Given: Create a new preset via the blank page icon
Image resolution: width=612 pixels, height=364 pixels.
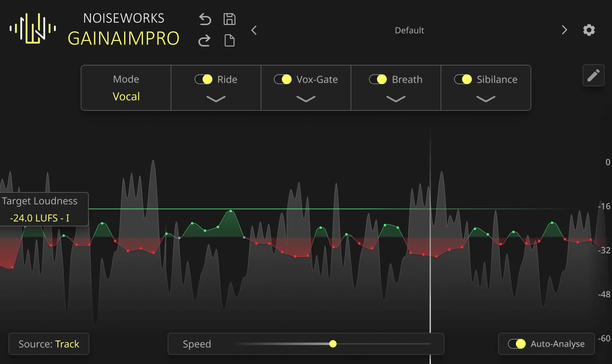Looking at the screenshot, I should pyautogui.click(x=229, y=40).
